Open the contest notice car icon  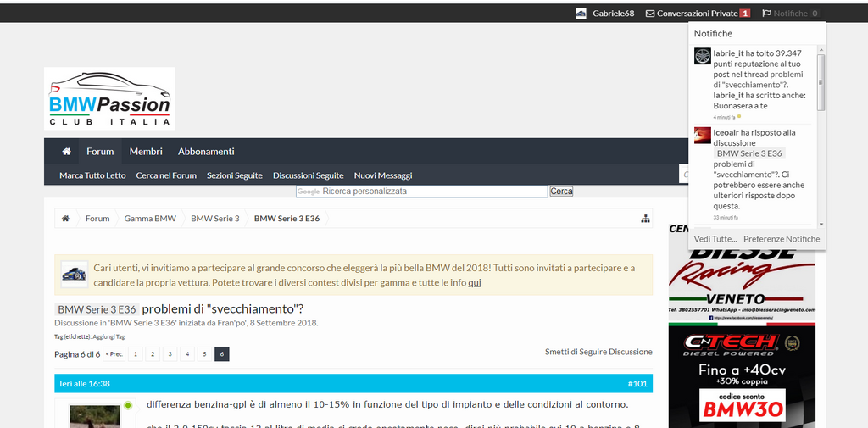[75, 274]
